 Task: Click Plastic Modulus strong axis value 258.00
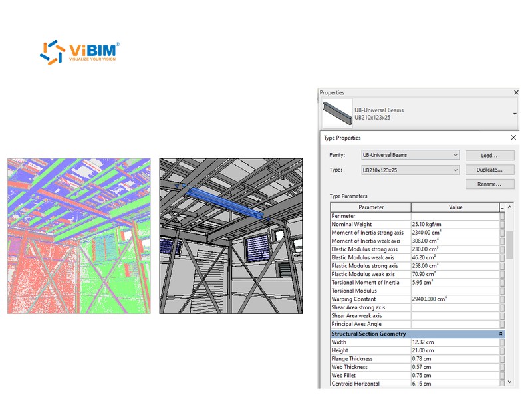(x=456, y=265)
